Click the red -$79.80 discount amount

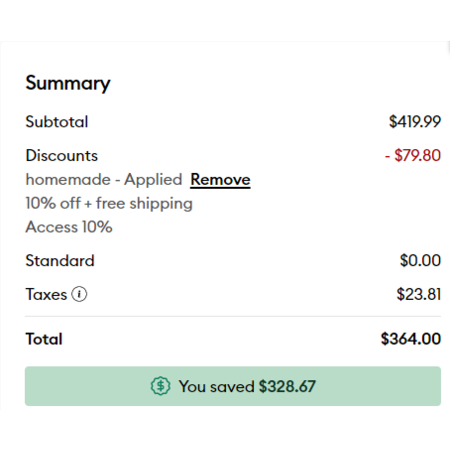[413, 155]
